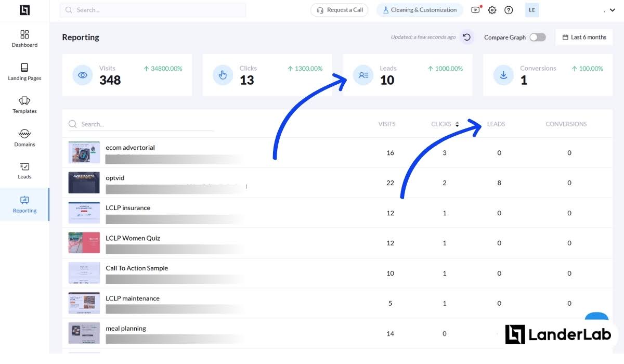Select the Visits 348 summary card

pos(127,75)
